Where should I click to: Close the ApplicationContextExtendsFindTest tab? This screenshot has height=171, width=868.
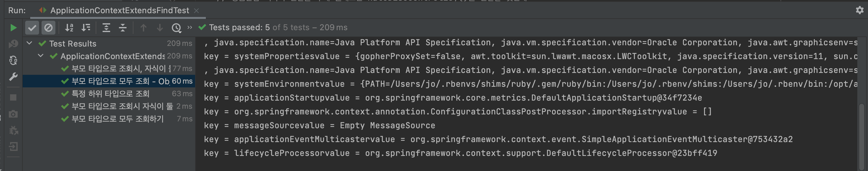(x=196, y=11)
